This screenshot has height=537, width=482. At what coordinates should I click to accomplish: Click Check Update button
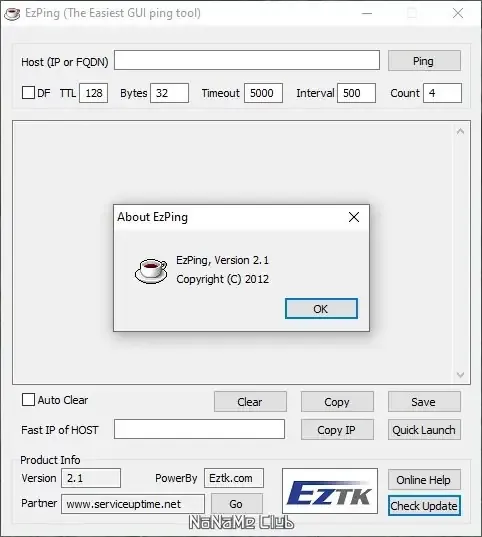[x=424, y=505]
